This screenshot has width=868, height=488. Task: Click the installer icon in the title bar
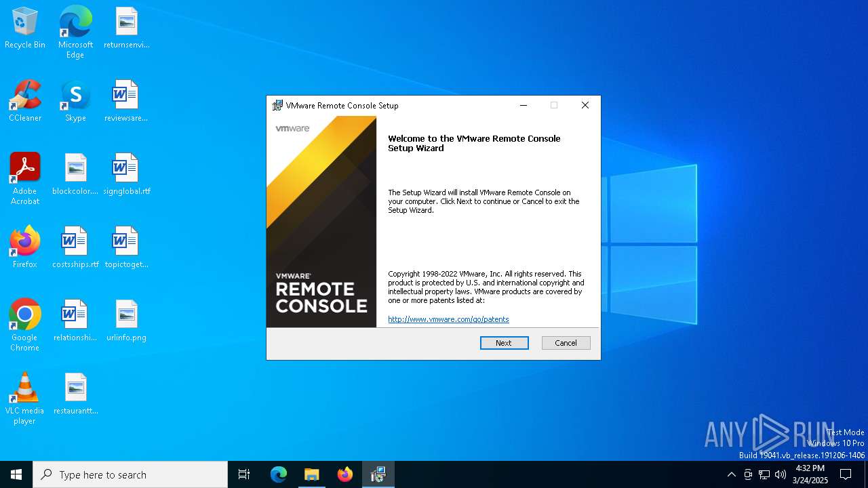pos(277,105)
